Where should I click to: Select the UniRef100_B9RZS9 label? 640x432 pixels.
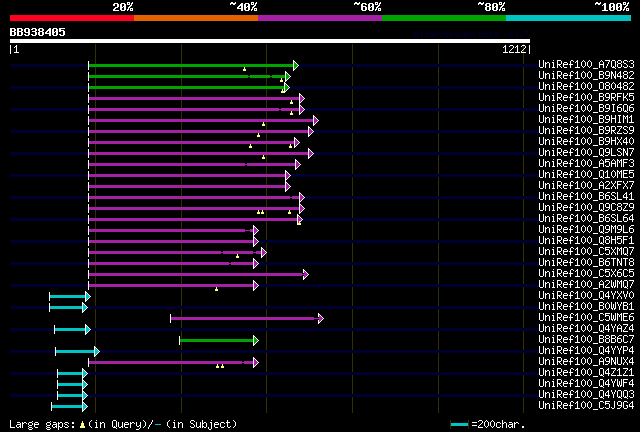[x=586, y=130]
